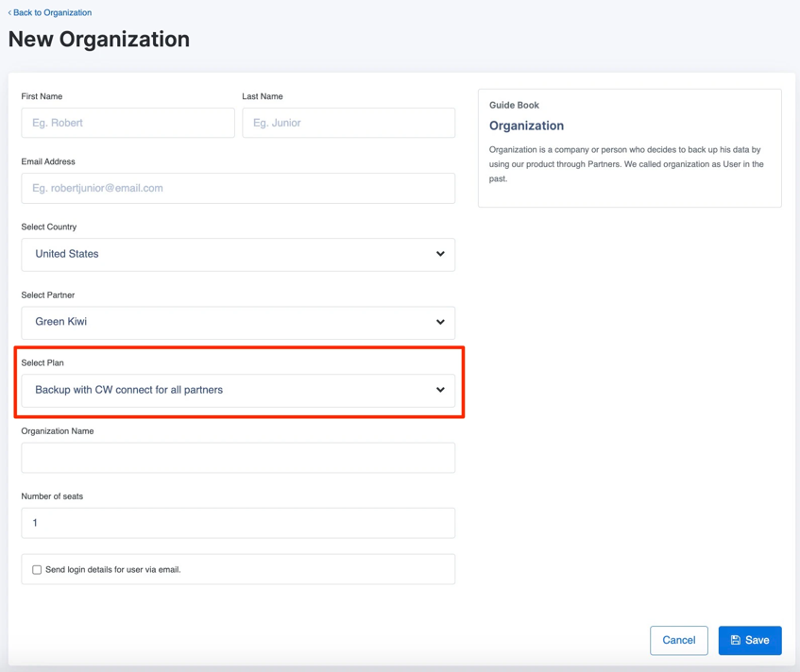
Task: Save the new organization
Action: [x=750, y=640]
